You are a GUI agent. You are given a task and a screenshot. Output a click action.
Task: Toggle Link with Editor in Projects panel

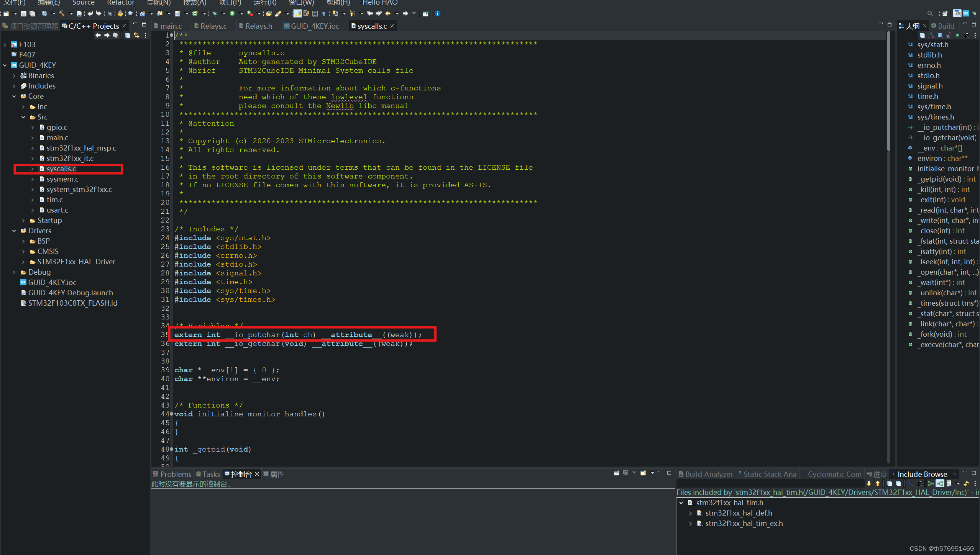(136, 35)
